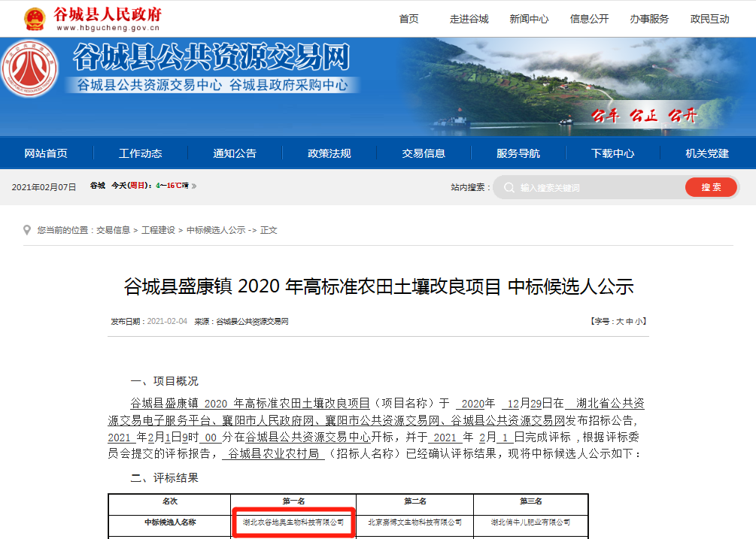This screenshot has height=539, width=756.
Task: Click the 公平 公正 公开 slogan on the banner
Action: [x=644, y=116]
